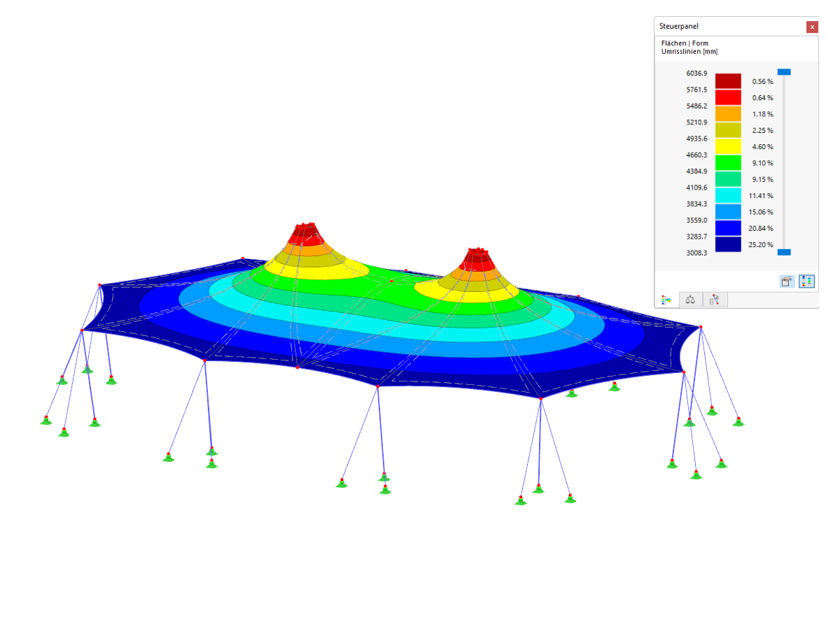This screenshot has height=630, width=840.
Task: Select the light blue 15.06 % color swatch
Action: tap(728, 211)
